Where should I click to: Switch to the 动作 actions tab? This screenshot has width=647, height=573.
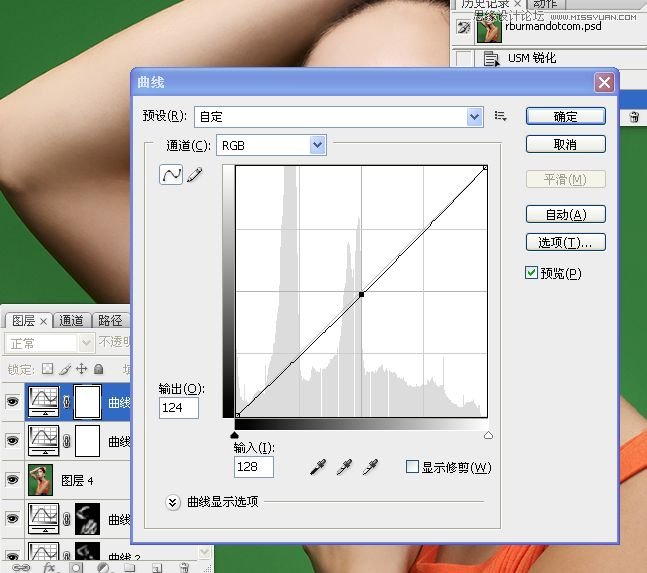click(545, 4)
